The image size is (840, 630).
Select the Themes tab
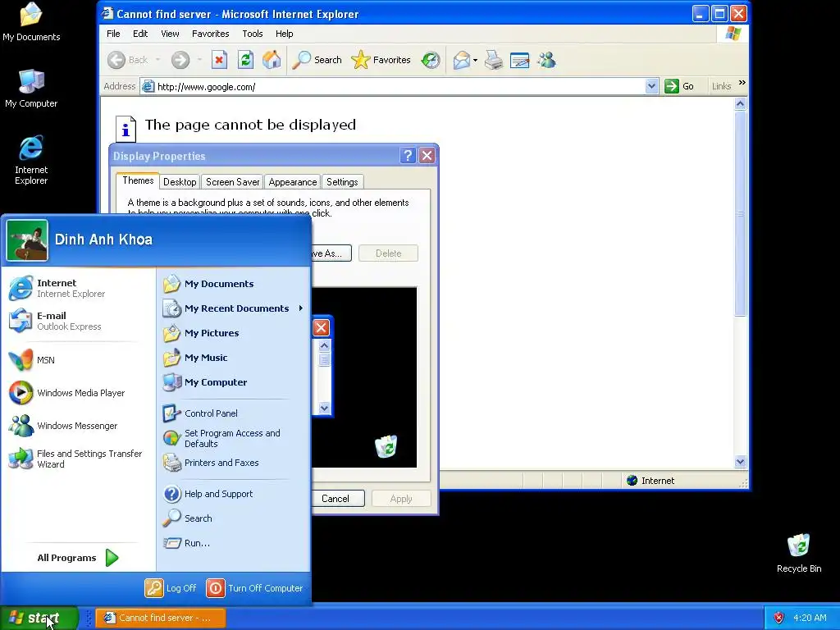138,180
